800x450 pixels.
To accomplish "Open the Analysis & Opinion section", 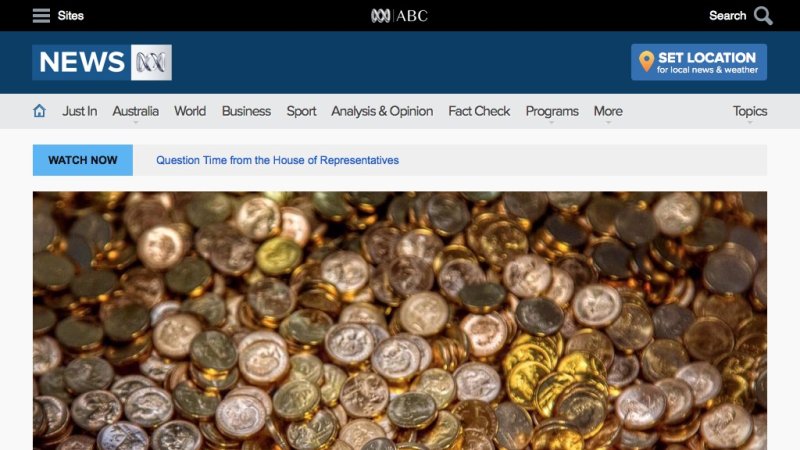I will pos(382,111).
